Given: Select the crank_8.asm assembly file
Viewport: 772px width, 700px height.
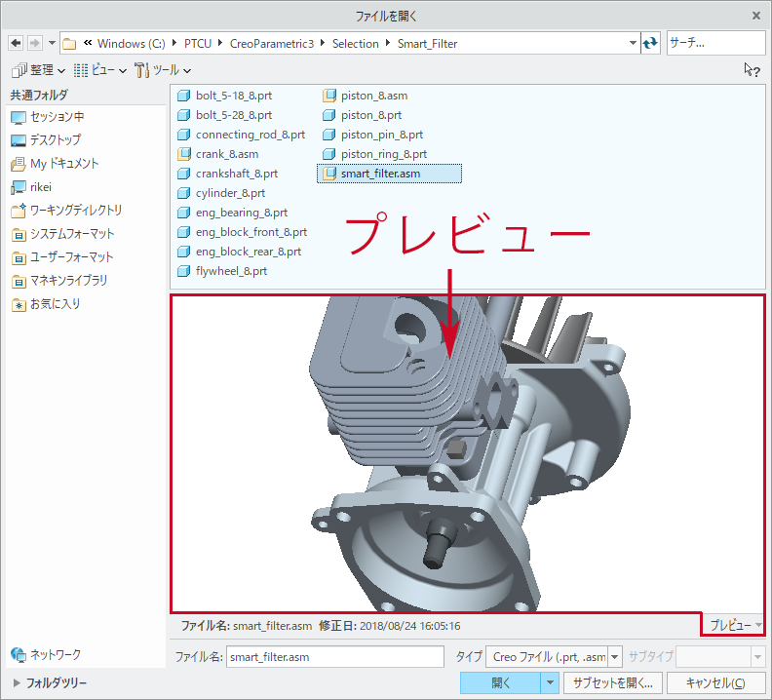Looking at the screenshot, I should coord(226,154).
